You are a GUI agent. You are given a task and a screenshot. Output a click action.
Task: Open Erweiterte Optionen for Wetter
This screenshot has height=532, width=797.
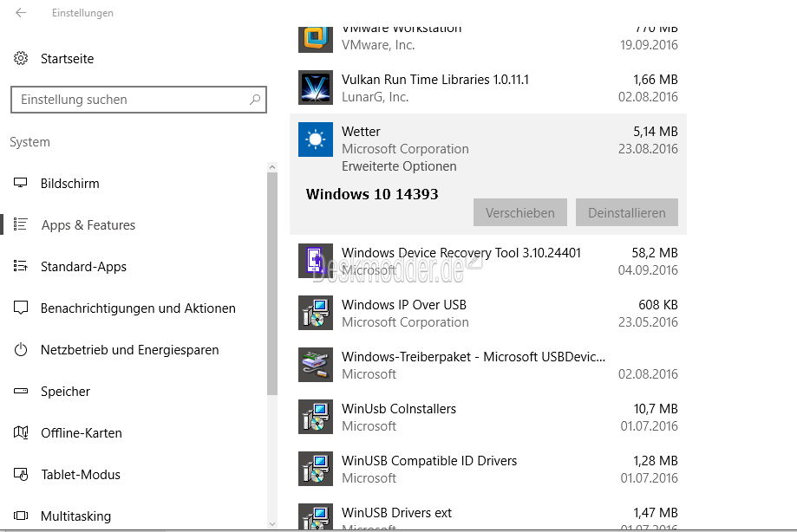coord(399,166)
